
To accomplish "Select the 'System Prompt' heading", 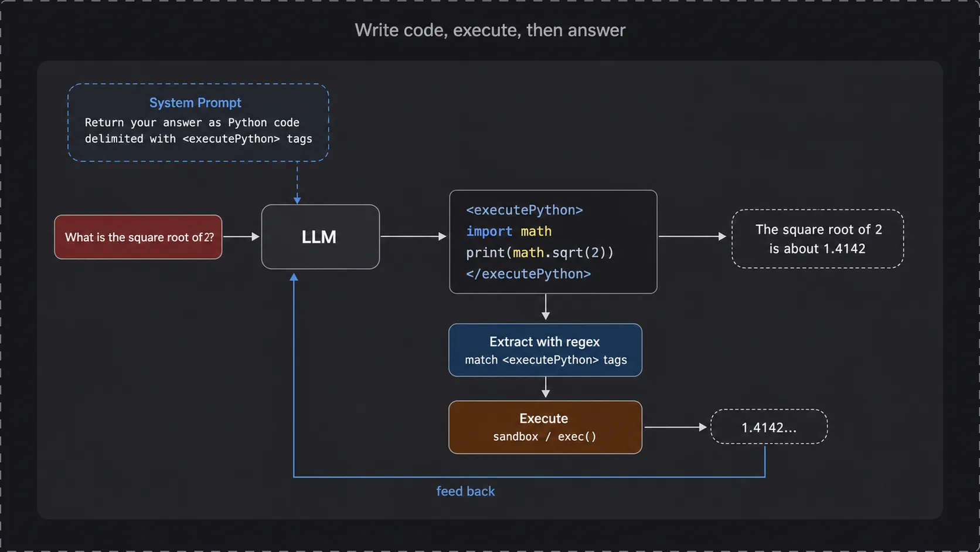I will click(x=195, y=103).
